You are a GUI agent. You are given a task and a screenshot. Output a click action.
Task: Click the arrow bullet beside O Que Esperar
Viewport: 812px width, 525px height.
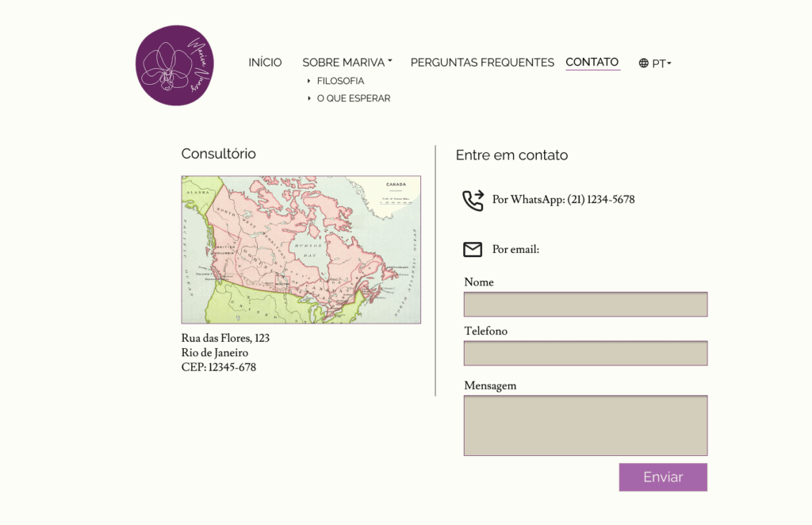(x=309, y=98)
